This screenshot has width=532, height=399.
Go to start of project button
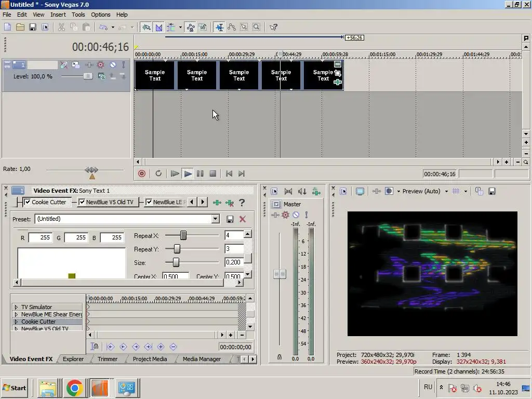tap(229, 174)
